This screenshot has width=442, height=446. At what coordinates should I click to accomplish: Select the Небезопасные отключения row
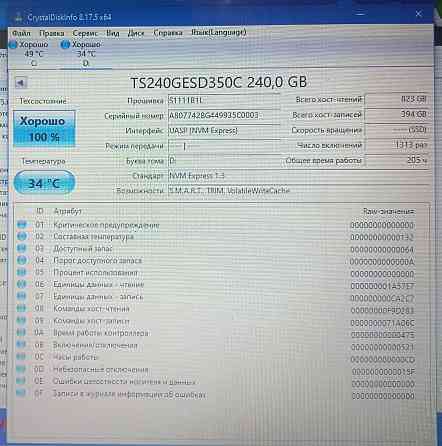[x=215, y=370]
